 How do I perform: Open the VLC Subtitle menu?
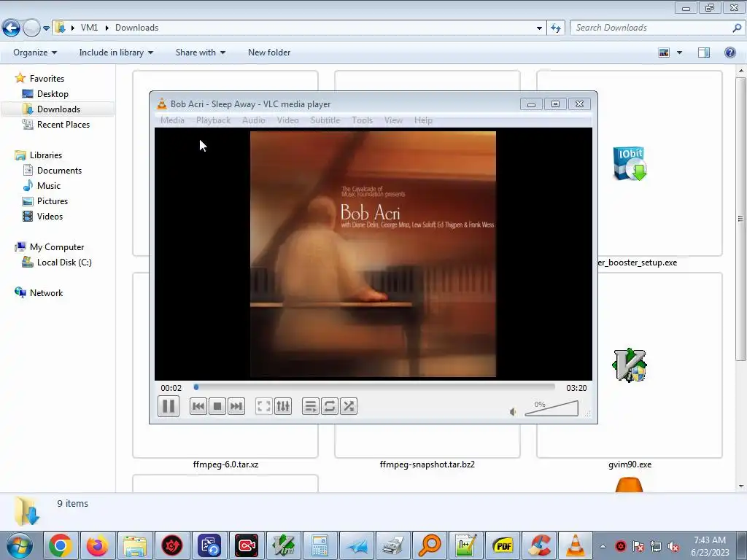click(325, 120)
